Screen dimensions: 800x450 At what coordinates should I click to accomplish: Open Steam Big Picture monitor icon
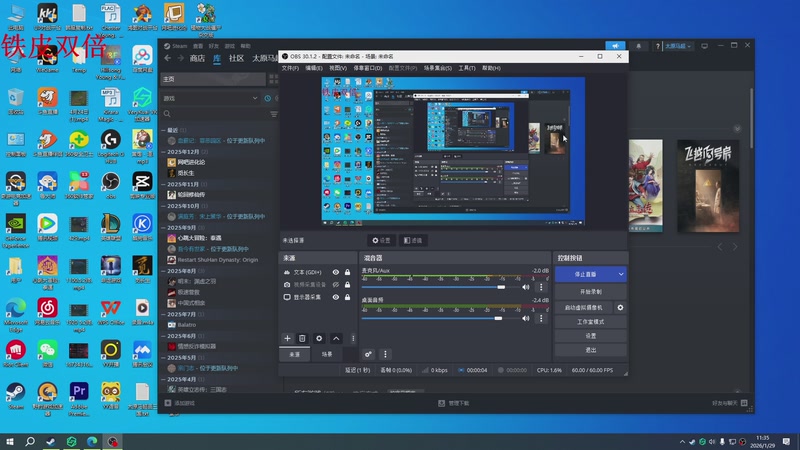pos(705,46)
